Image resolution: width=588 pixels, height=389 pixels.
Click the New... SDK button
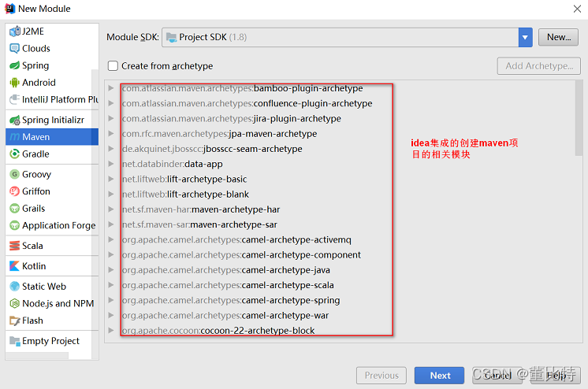(x=558, y=37)
